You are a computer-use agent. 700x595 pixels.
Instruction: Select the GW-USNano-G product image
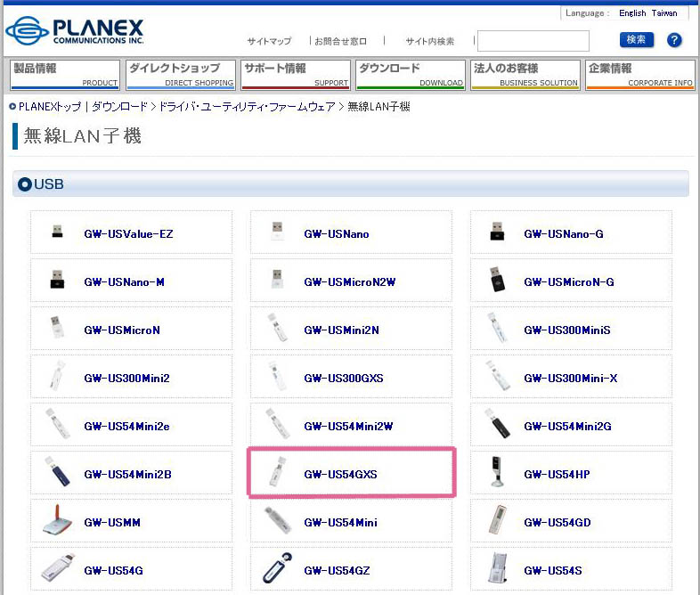click(x=497, y=232)
